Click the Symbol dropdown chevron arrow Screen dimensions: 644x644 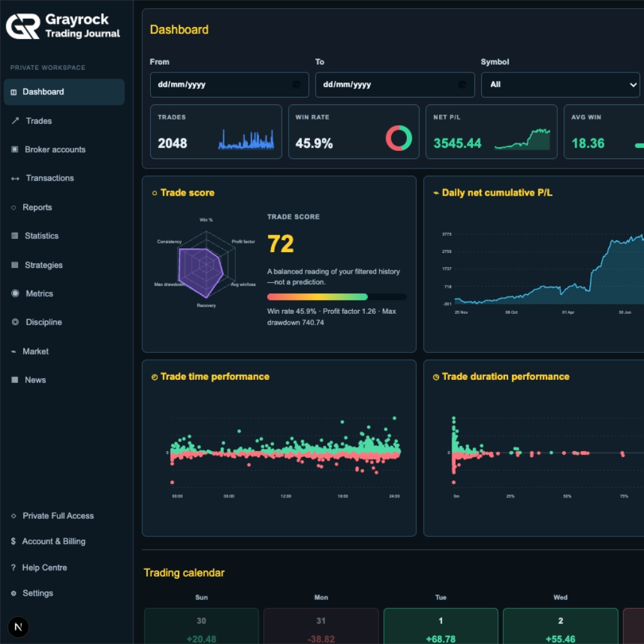click(633, 85)
